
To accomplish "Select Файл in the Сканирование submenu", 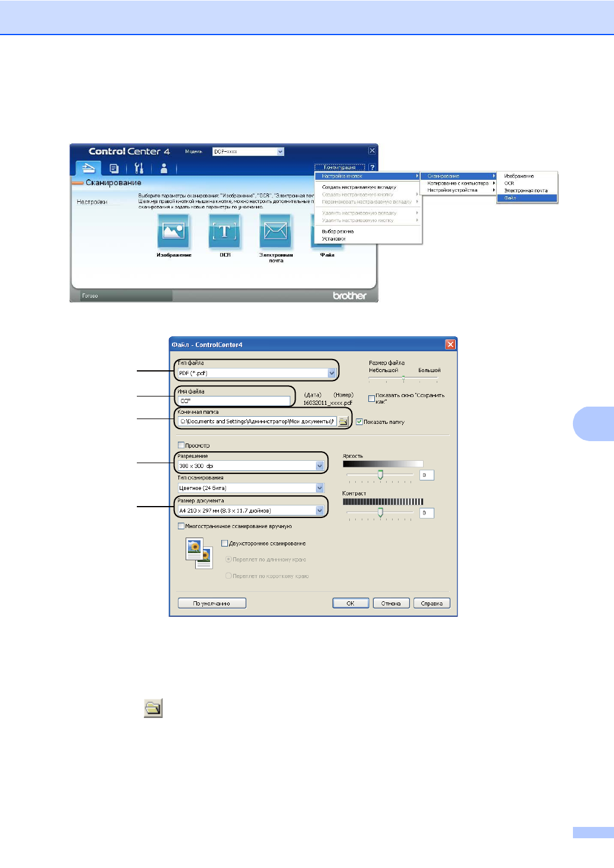I will 527,198.
